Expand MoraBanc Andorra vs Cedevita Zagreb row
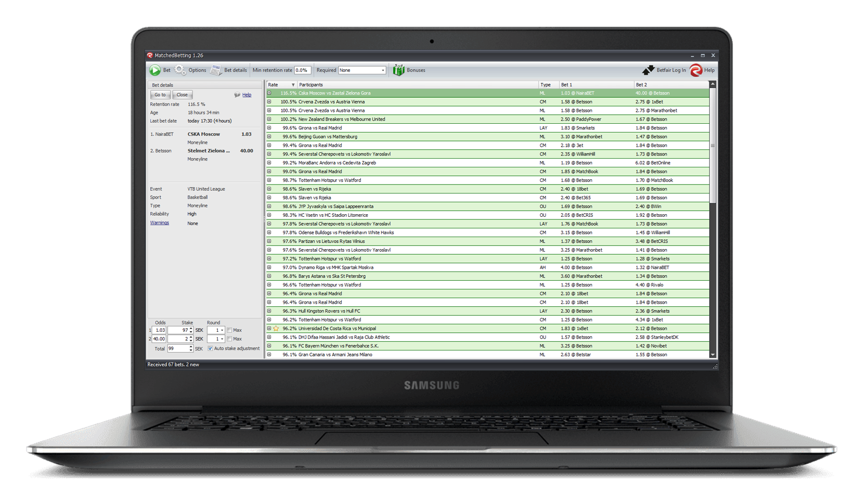The width and height of the screenshot is (868, 494). point(269,163)
